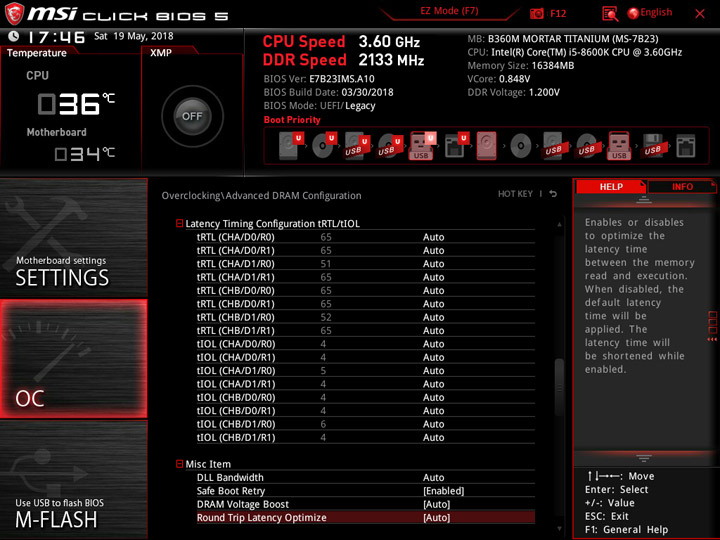This screenshot has width=720, height=540.
Task: Select the legacy USB CD/DVD boot icon
Action: [587, 146]
